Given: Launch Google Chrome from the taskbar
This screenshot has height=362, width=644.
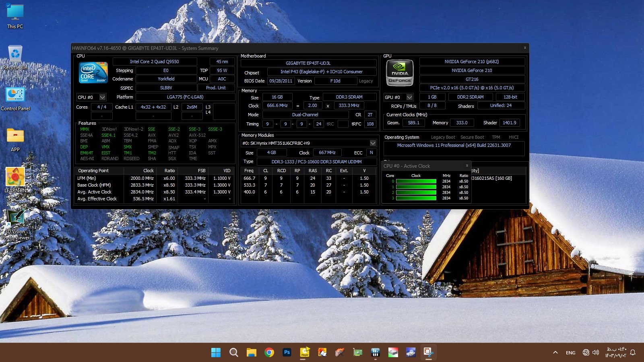Looking at the screenshot, I should pyautogui.click(x=269, y=352).
